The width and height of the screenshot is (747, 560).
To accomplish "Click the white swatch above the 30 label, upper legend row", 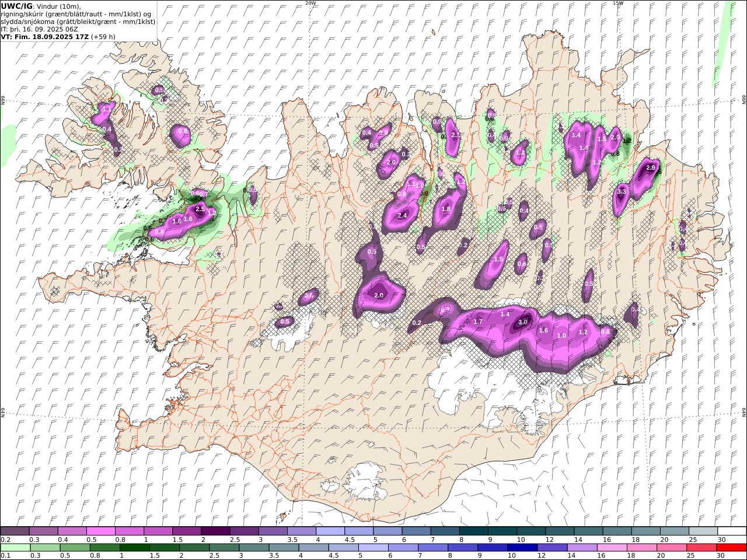I will pyautogui.click(x=732, y=531).
